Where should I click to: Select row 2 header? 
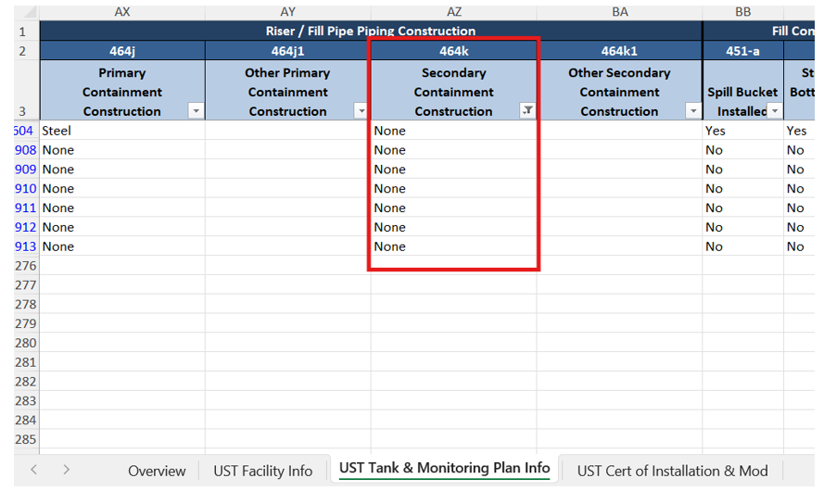click(26, 51)
